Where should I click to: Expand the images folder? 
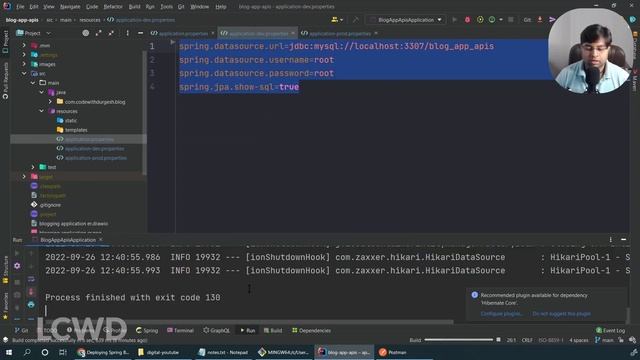point(24,64)
